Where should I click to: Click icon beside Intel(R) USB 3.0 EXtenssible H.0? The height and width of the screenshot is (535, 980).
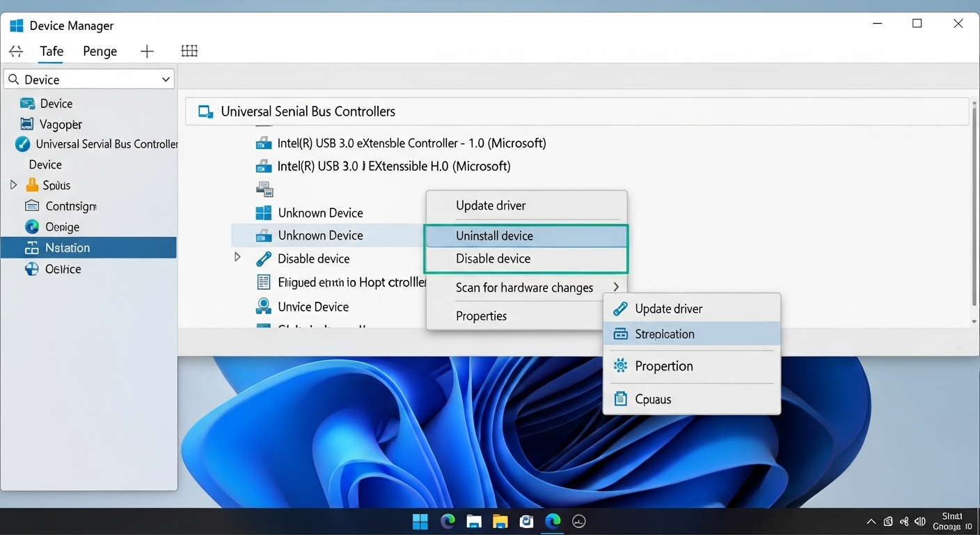click(x=264, y=166)
